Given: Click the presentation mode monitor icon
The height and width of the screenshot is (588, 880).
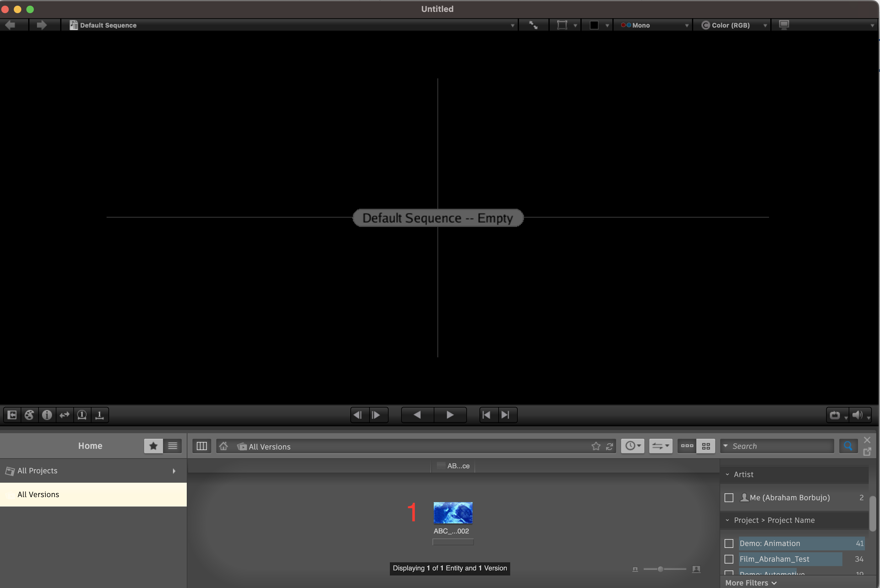Looking at the screenshot, I should click(x=784, y=25).
